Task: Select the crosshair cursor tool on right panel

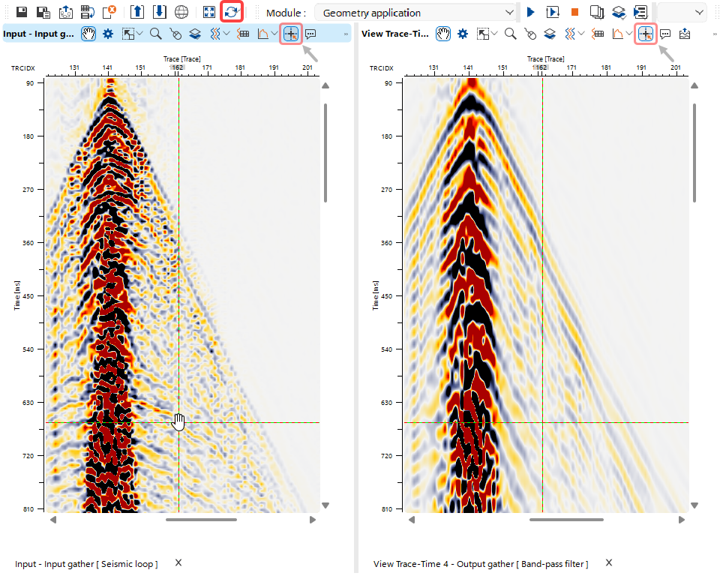Action: pyautogui.click(x=646, y=34)
